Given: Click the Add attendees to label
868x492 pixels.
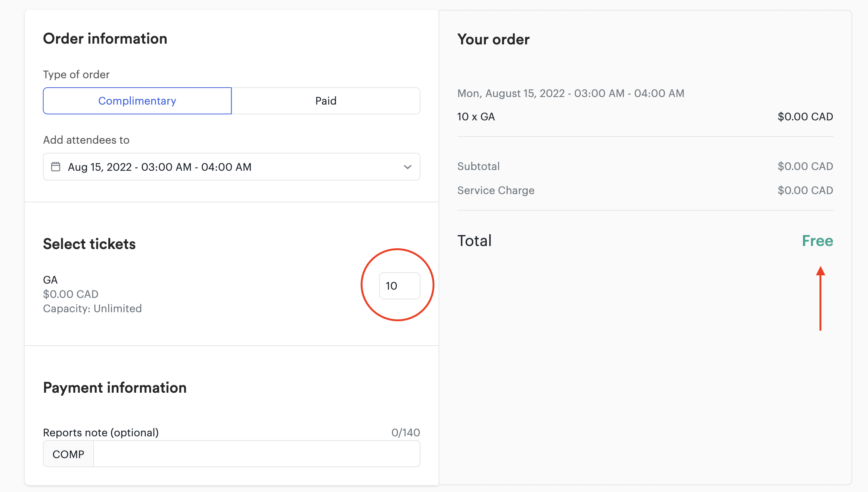Looking at the screenshot, I should coord(86,140).
